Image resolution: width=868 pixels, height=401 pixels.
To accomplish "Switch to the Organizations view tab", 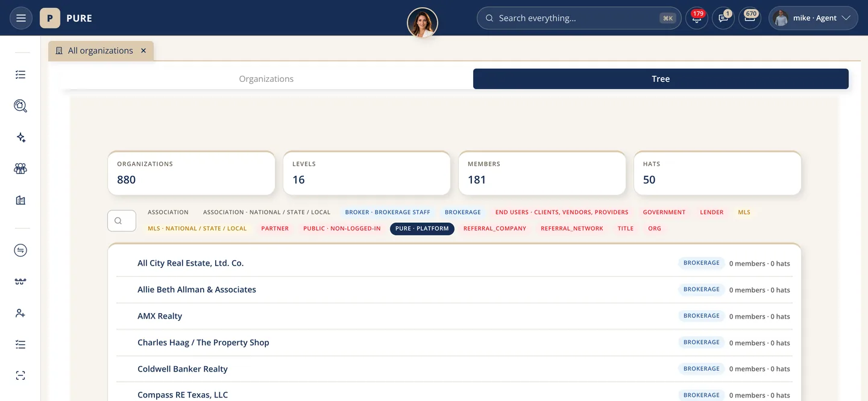I will (x=266, y=79).
